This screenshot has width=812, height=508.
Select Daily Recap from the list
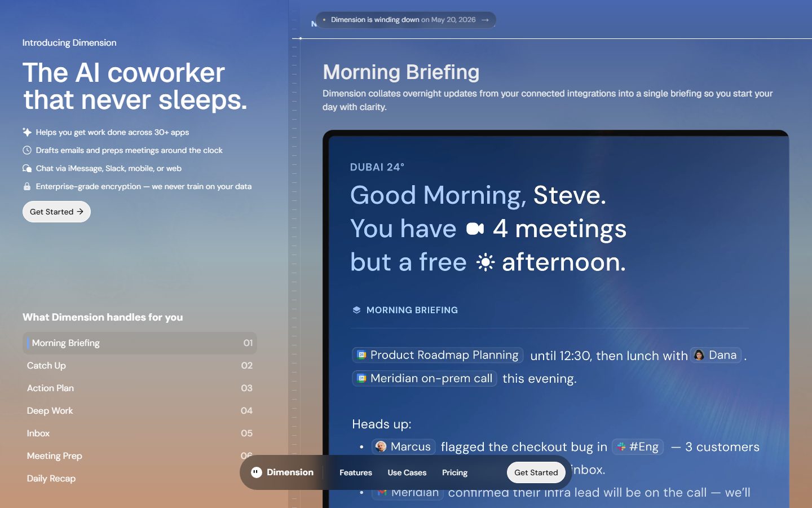(140, 479)
